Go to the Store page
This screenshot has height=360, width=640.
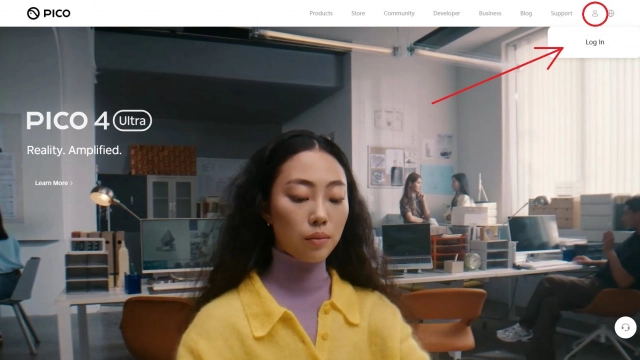pyautogui.click(x=358, y=13)
